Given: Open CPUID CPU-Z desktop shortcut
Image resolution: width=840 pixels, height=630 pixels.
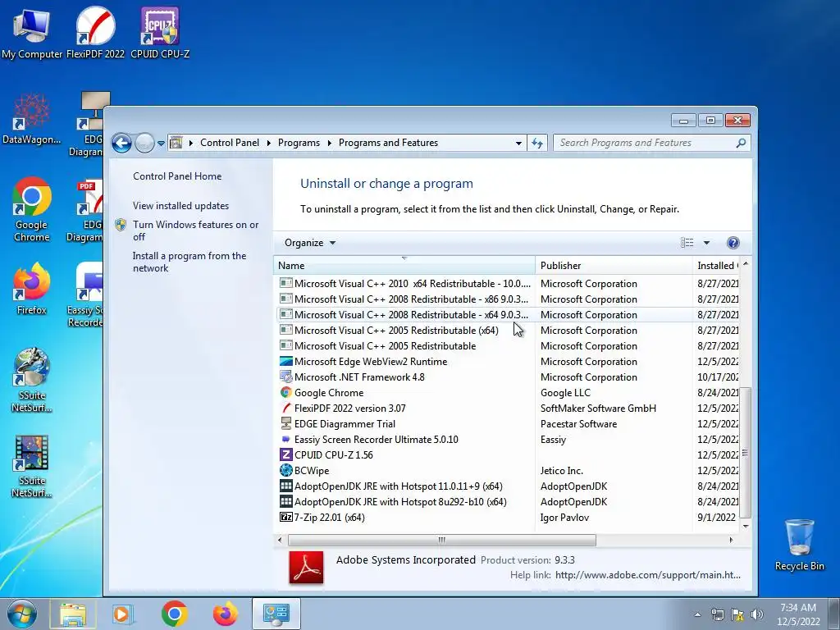Looking at the screenshot, I should [160, 32].
